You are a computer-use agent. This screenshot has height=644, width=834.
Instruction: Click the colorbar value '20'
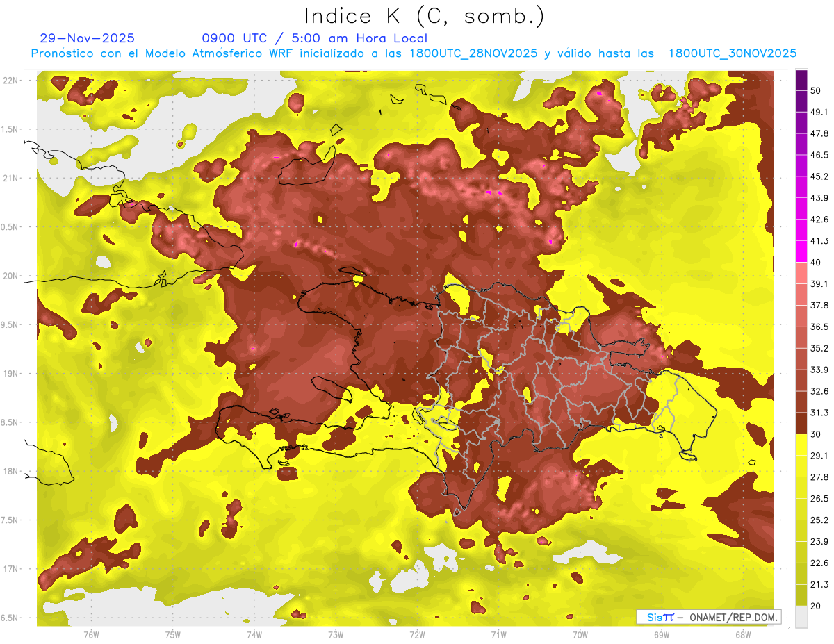[817, 606]
